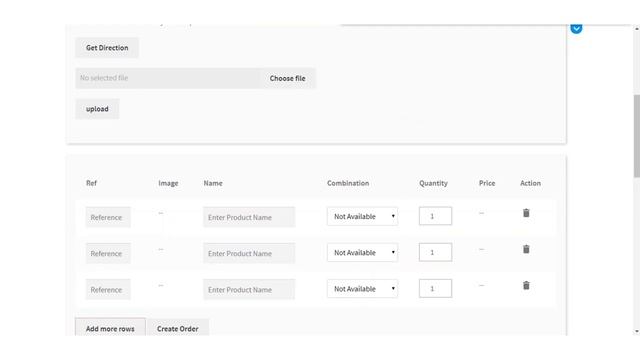Delete the first product row via trash icon
640x360 pixels.
click(x=526, y=213)
